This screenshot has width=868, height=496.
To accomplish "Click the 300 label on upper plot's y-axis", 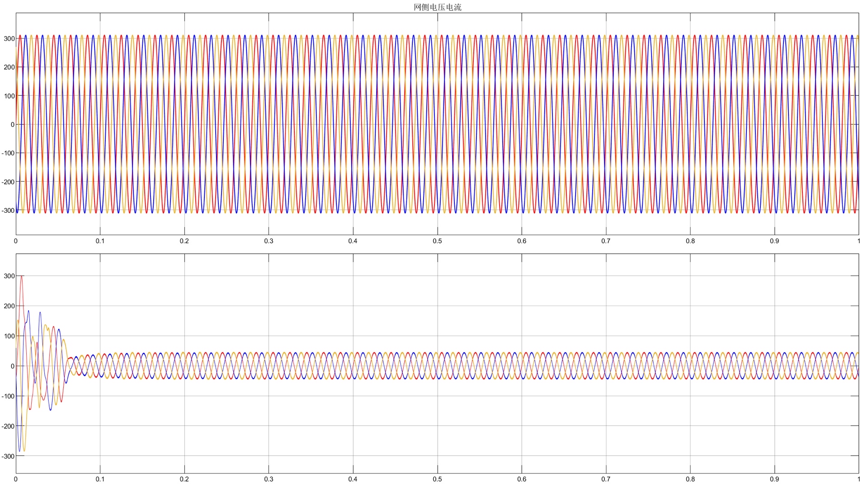I will [x=9, y=39].
